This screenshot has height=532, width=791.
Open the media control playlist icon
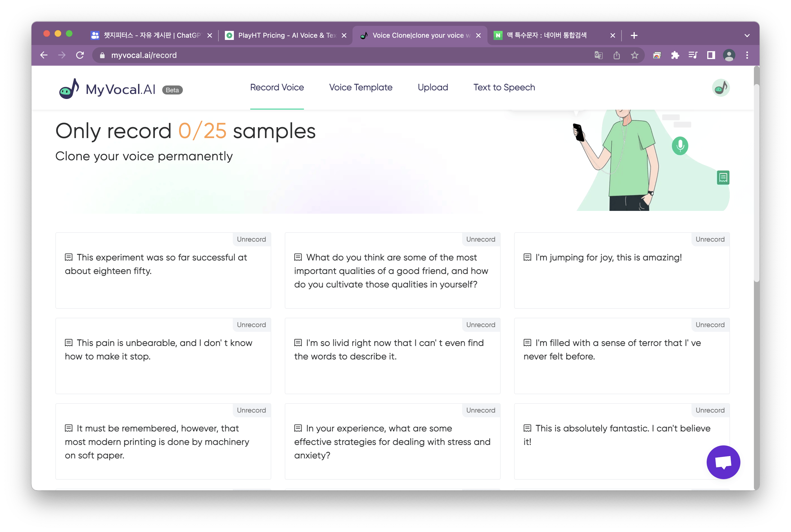click(x=693, y=55)
